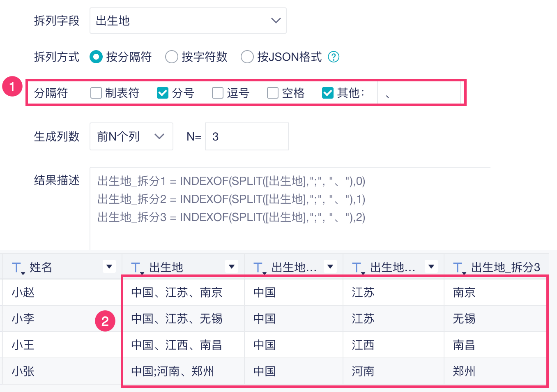
Task: Select the 姓名 column header label
Action: pyautogui.click(x=41, y=267)
